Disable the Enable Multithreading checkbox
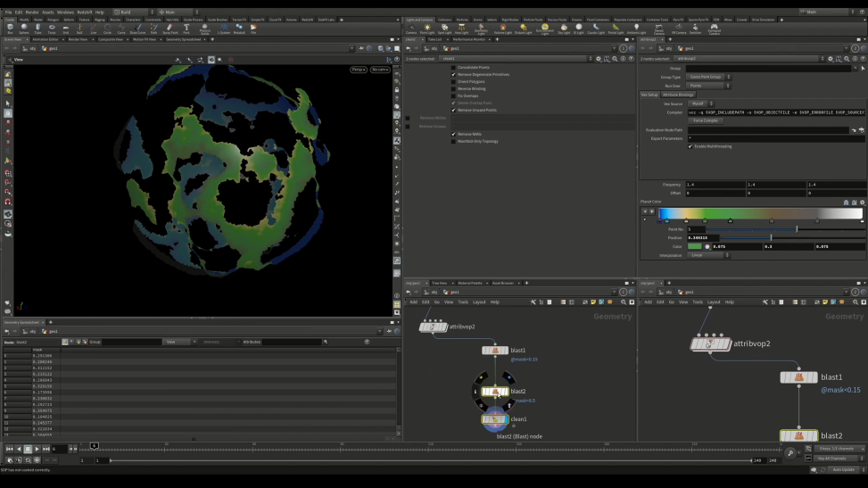 click(690, 146)
